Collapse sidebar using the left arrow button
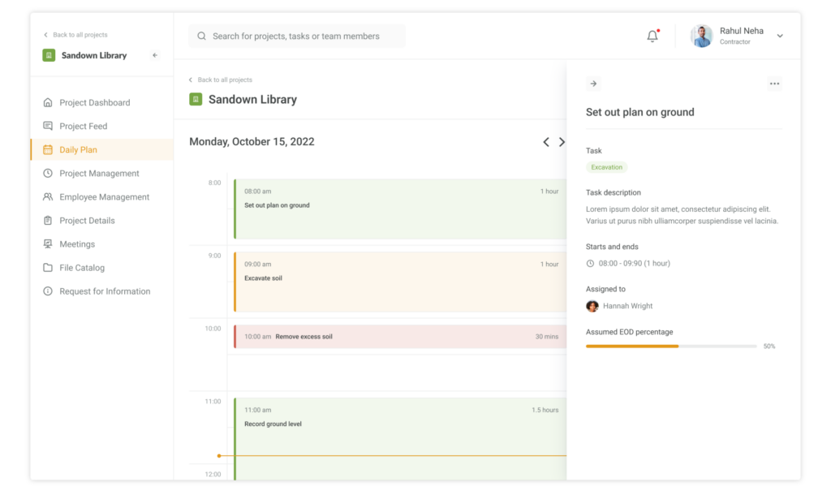Image resolution: width=831 pixels, height=504 pixels. tap(155, 55)
